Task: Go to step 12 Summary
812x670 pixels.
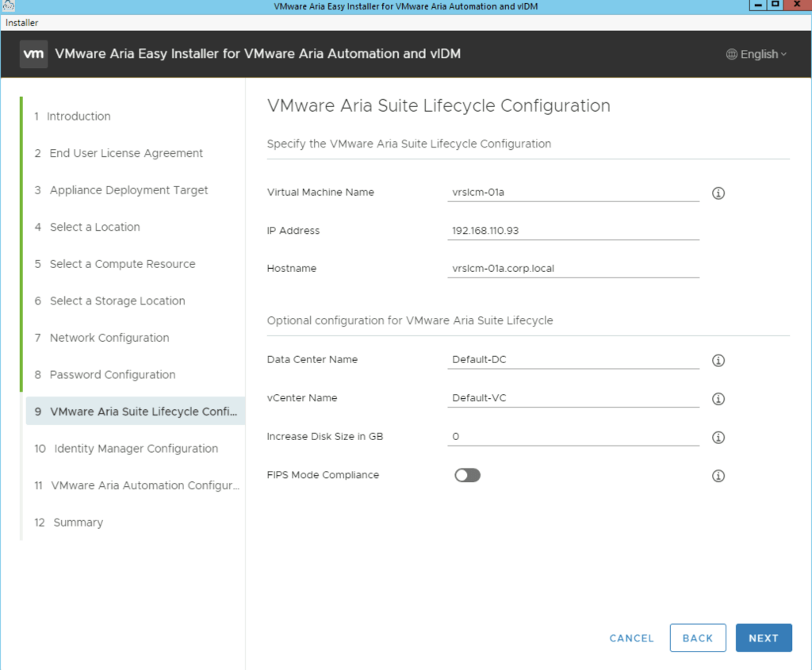Action: point(69,523)
